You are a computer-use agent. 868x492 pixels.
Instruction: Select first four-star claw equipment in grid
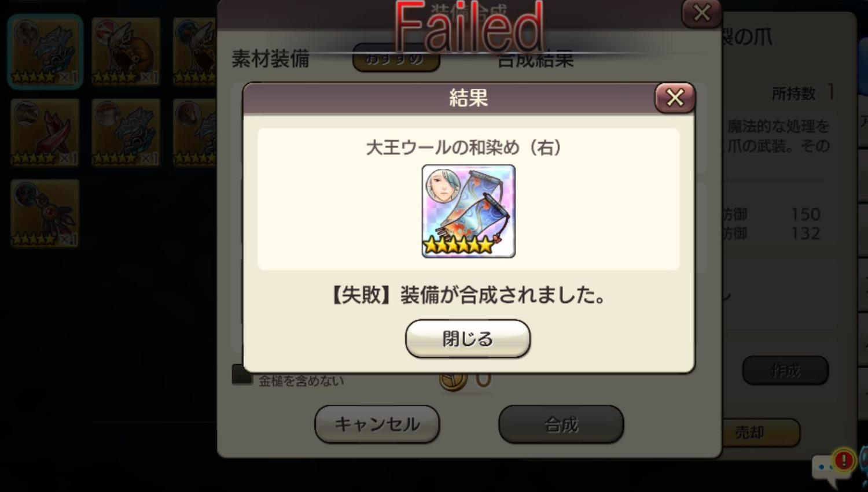[x=45, y=51]
